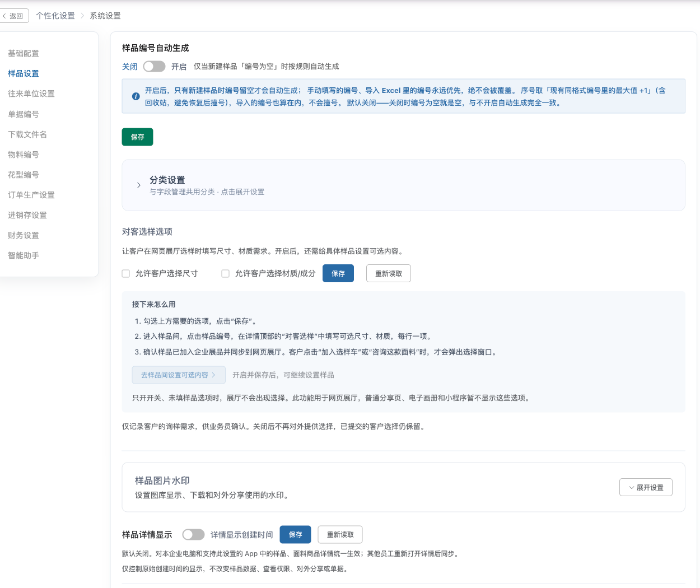Open 花型编号 in sidebar
The width and height of the screenshot is (700, 588).
point(24,175)
